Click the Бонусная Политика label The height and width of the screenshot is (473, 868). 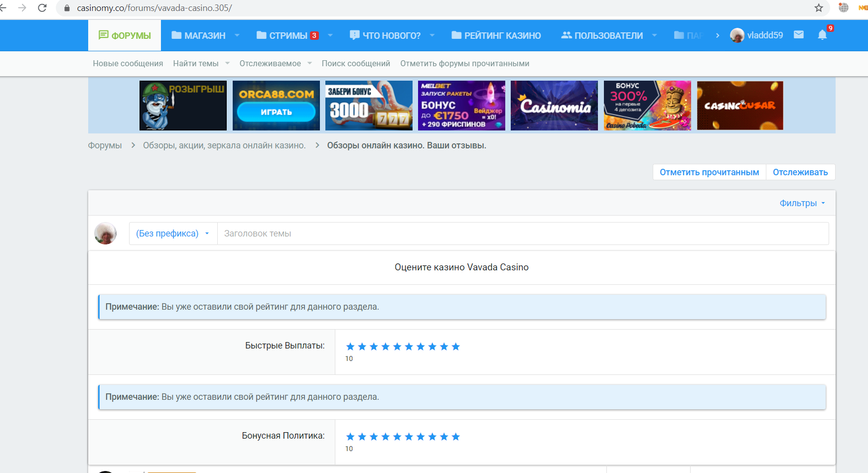pos(283,436)
